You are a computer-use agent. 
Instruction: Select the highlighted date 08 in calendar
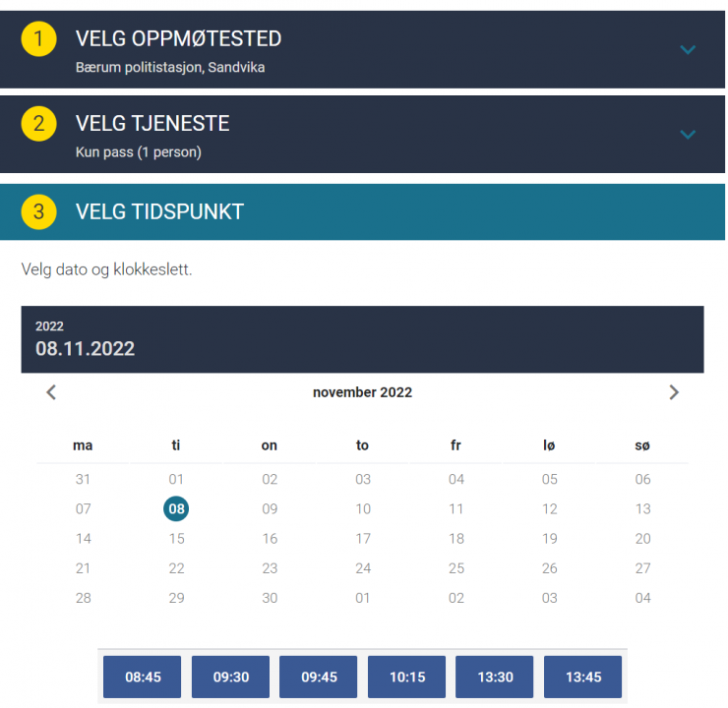point(176,509)
